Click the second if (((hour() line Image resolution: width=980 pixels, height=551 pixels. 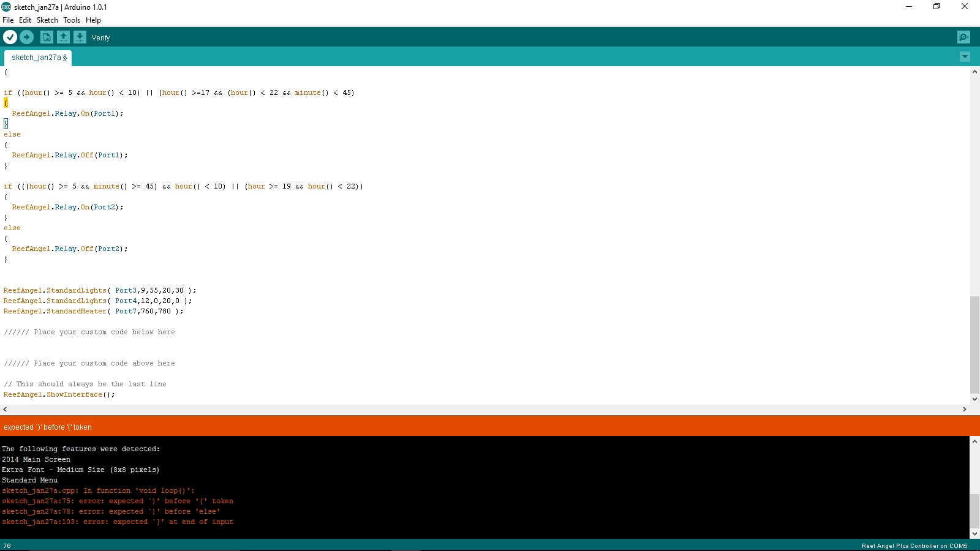183,187
